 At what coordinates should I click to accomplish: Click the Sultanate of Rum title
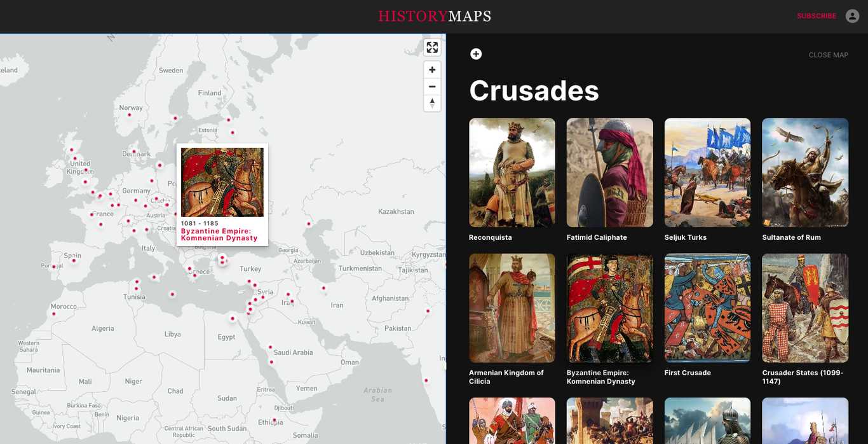pyautogui.click(x=792, y=237)
